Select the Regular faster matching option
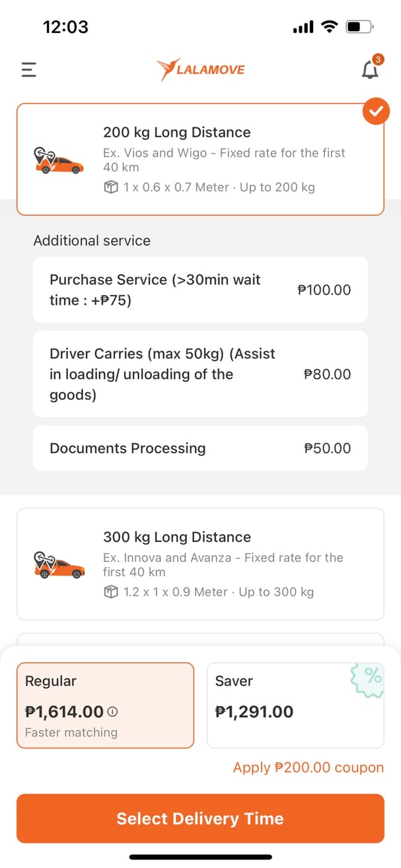Screen dimensions: 401x868 (105, 704)
